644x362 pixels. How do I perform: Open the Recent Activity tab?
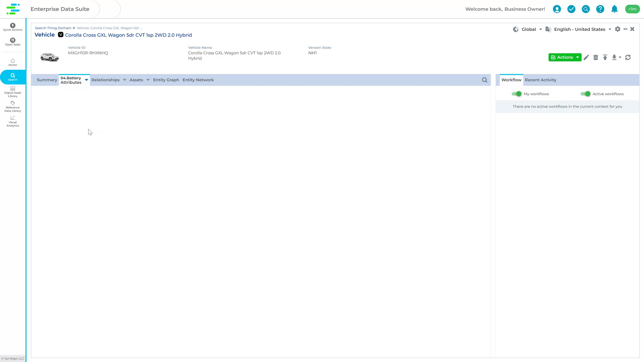[540, 80]
